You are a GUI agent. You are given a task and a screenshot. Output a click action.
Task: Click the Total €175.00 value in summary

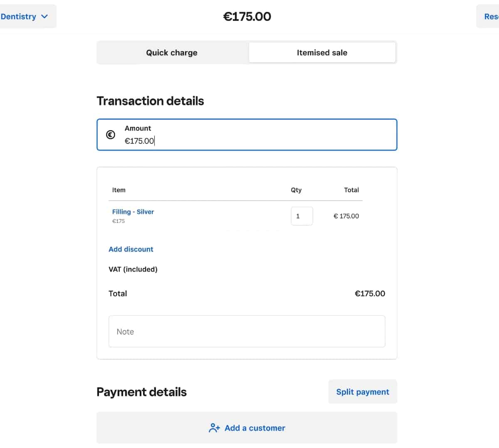370,294
